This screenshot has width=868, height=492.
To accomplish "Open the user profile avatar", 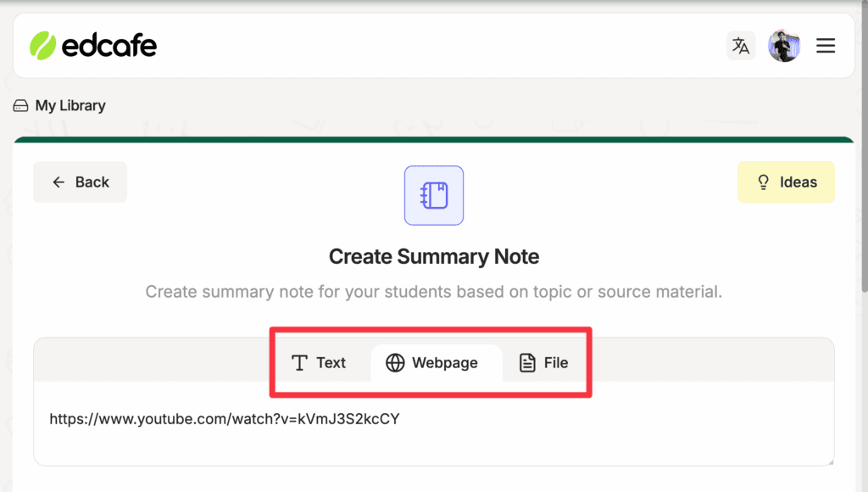I will (784, 46).
